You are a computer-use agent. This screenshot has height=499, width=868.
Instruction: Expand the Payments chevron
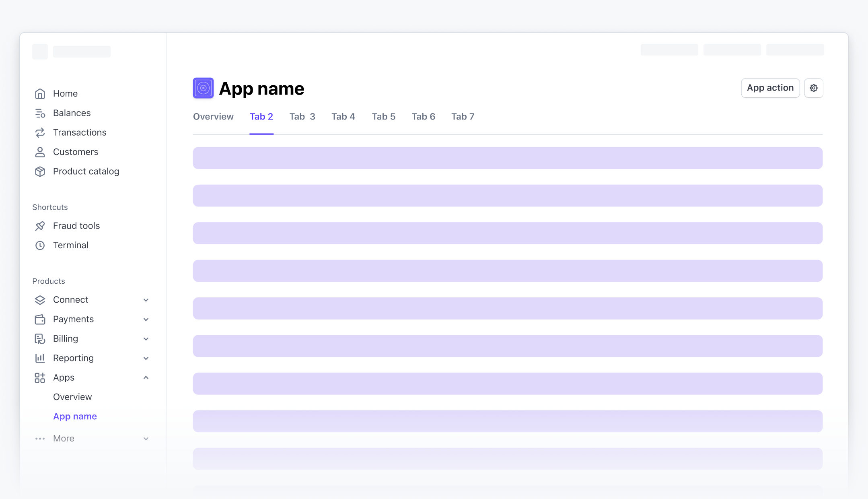pyautogui.click(x=146, y=320)
